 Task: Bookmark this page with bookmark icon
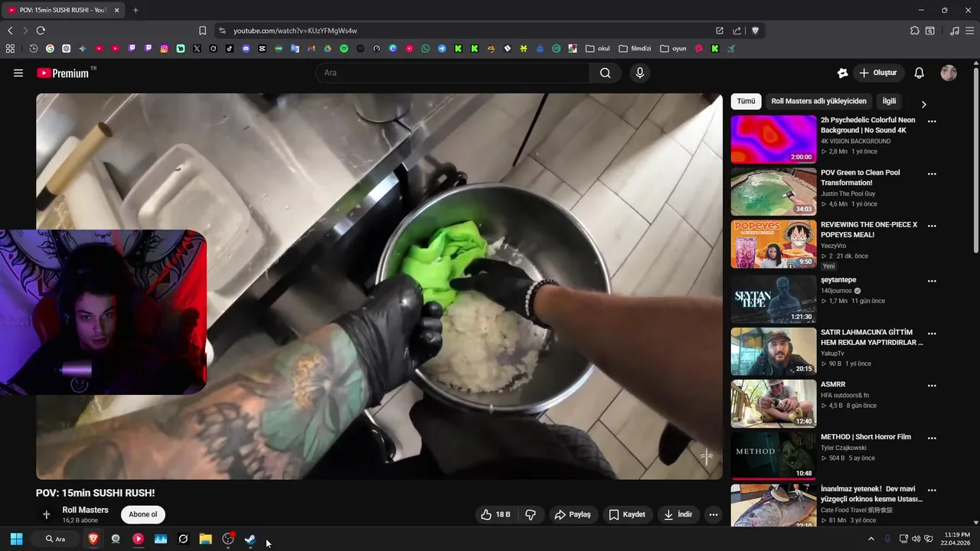click(x=202, y=31)
